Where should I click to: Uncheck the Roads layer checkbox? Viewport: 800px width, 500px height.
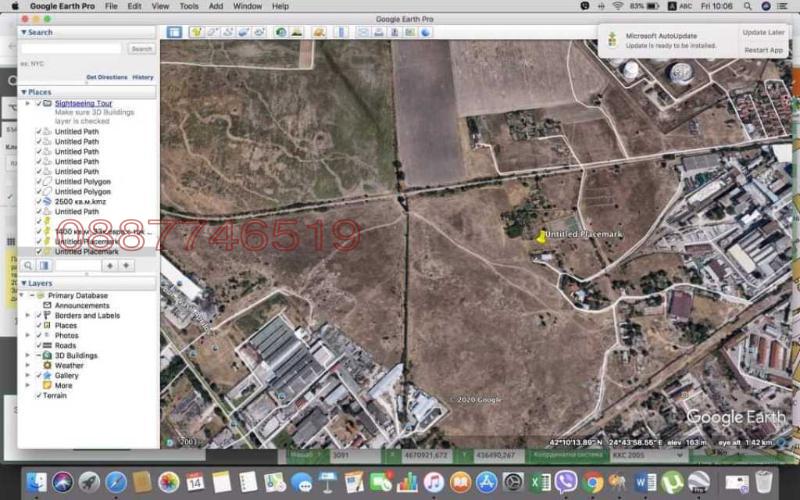39,345
